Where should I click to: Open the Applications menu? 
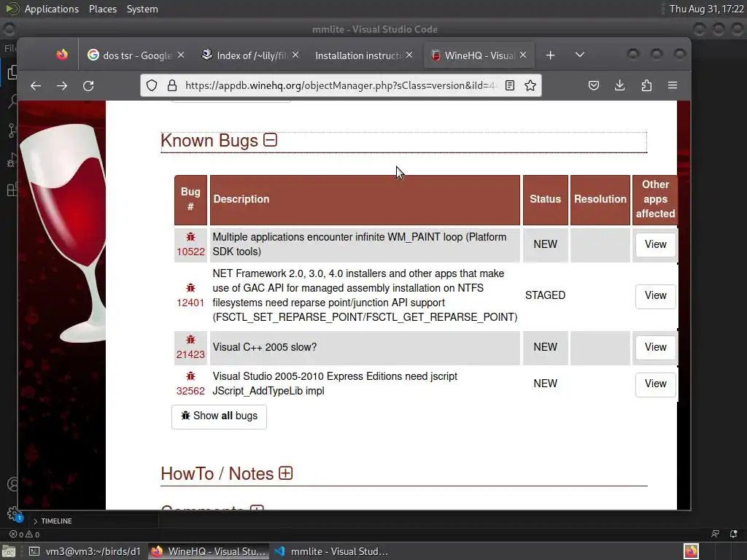coord(52,9)
